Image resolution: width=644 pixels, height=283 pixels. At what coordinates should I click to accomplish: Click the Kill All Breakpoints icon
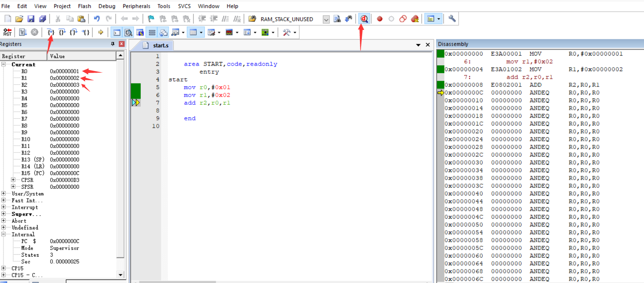tap(415, 19)
